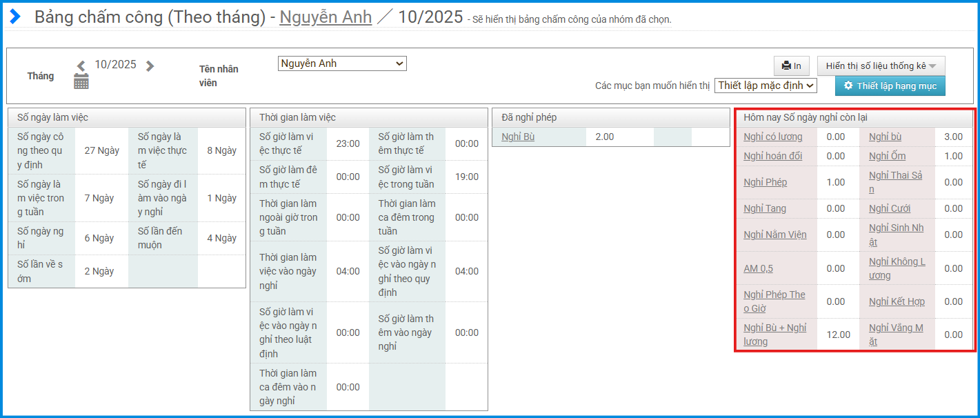Go to next month arrow

[150, 66]
